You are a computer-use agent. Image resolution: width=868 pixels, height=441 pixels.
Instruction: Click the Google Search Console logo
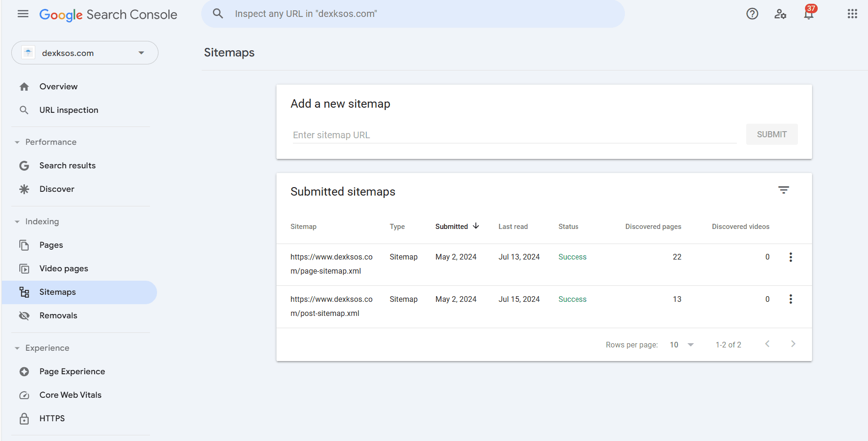coord(108,15)
